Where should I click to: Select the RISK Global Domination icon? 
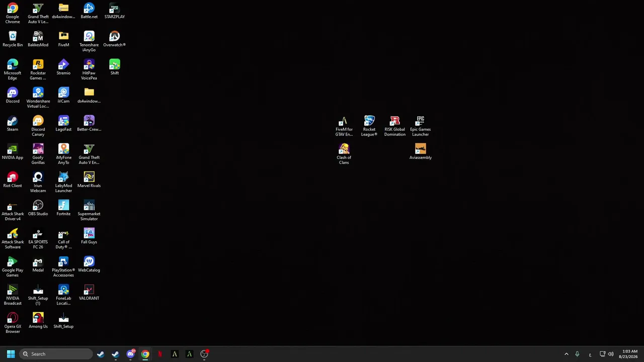395,126
